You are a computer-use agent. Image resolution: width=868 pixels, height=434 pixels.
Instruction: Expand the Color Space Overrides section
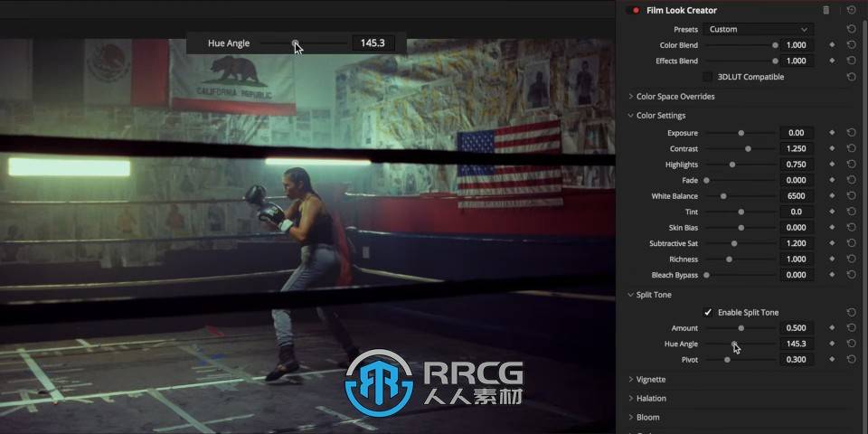point(675,97)
